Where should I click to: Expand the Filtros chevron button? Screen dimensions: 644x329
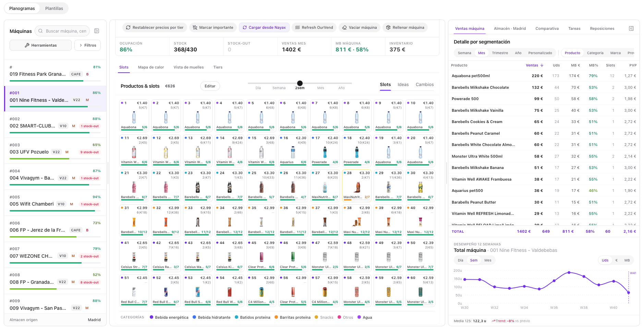[x=88, y=45]
